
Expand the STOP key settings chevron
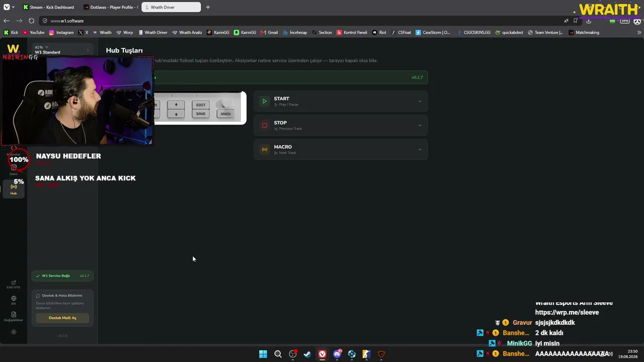point(420,126)
